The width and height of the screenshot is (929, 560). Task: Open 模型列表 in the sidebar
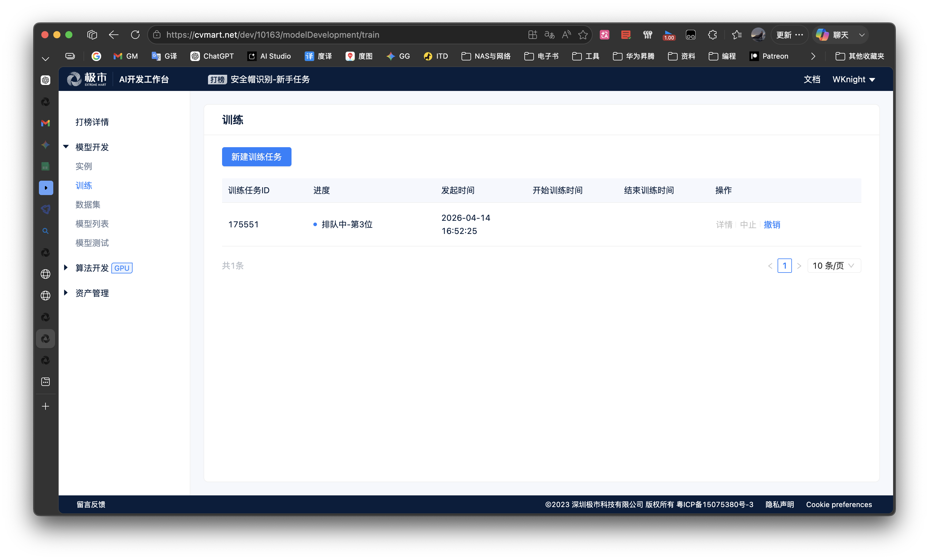tap(92, 224)
